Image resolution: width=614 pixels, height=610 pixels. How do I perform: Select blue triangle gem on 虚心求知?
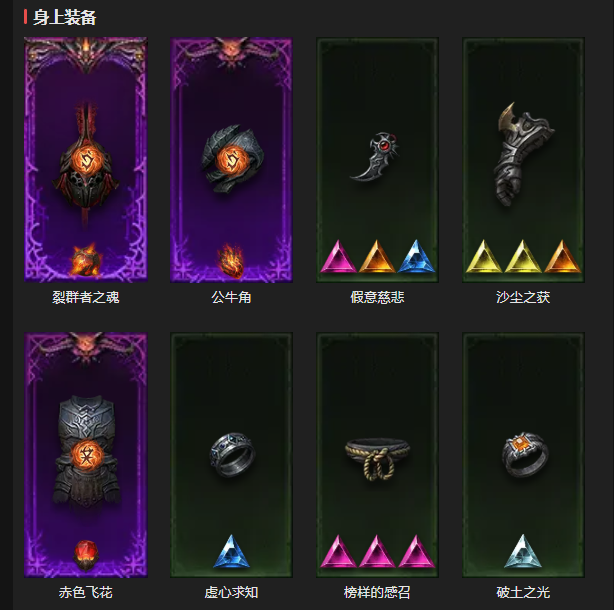[231, 551]
